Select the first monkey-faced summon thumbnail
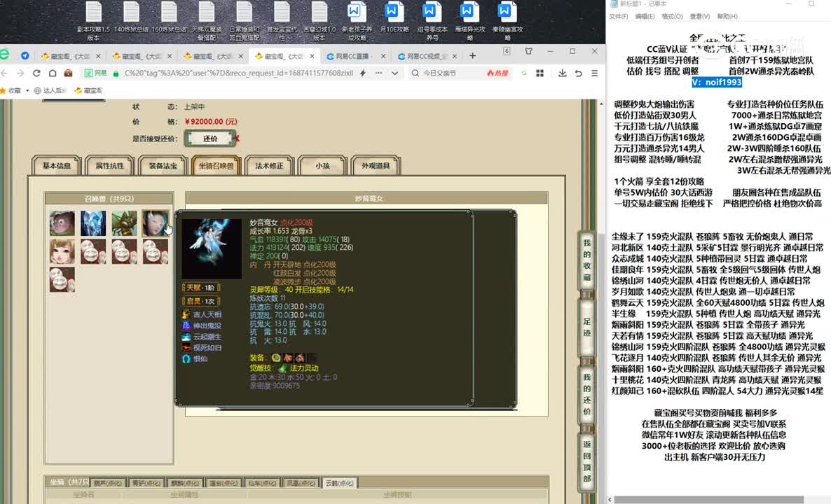The height and width of the screenshot is (504, 831). click(x=62, y=223)
